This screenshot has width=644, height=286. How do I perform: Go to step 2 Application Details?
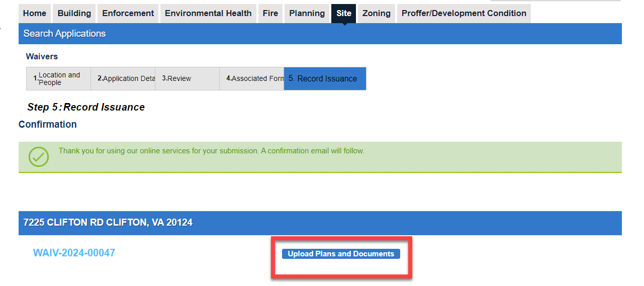tap(123, 79)
